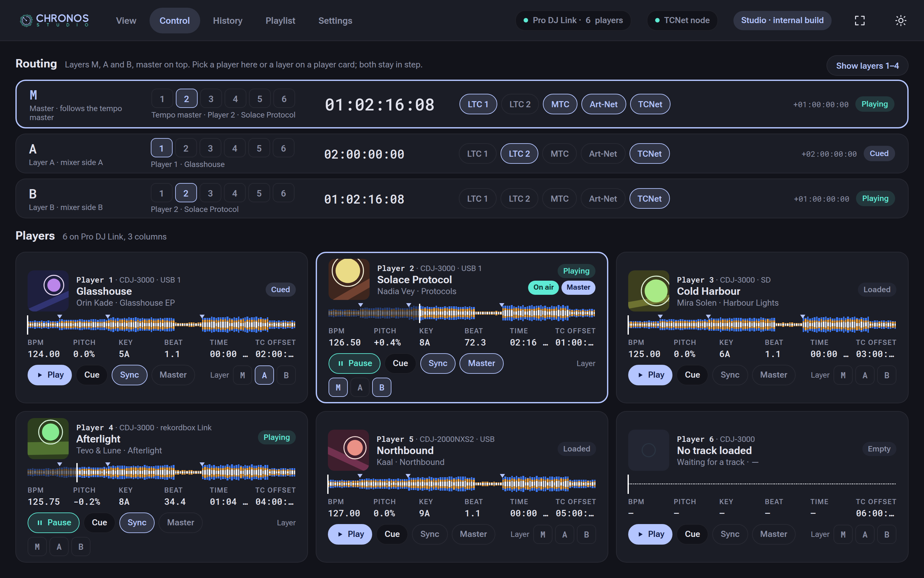Viewport: 924px width, 578px height.
Task: Play Player 5 Northbound
Action: click(x=350, y=534)
